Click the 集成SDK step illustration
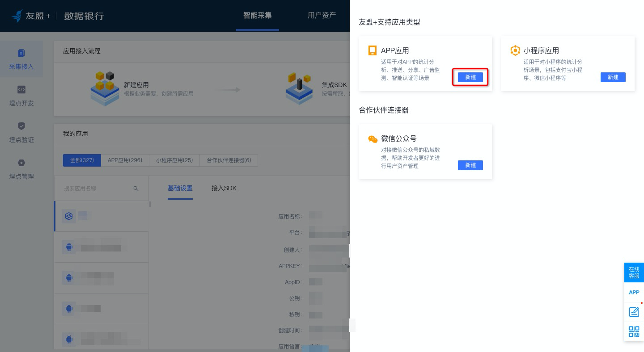Image resolution: width=644 pixels, height=352 pixels. 299,88
